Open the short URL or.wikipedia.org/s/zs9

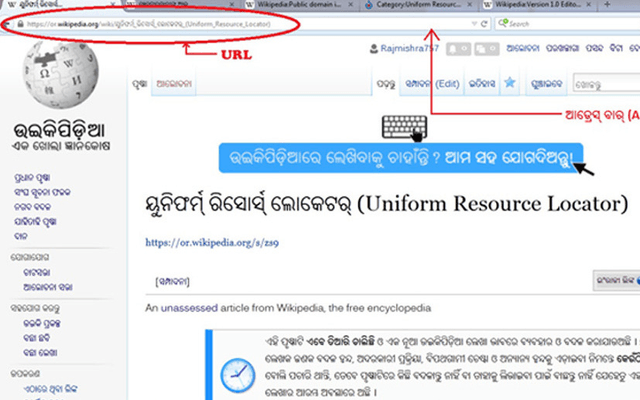click(212, 243)
